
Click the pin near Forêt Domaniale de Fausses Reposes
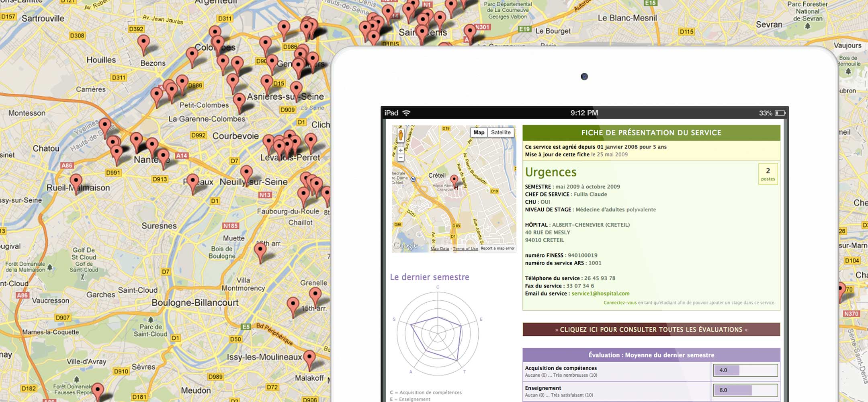click(98, 392)
